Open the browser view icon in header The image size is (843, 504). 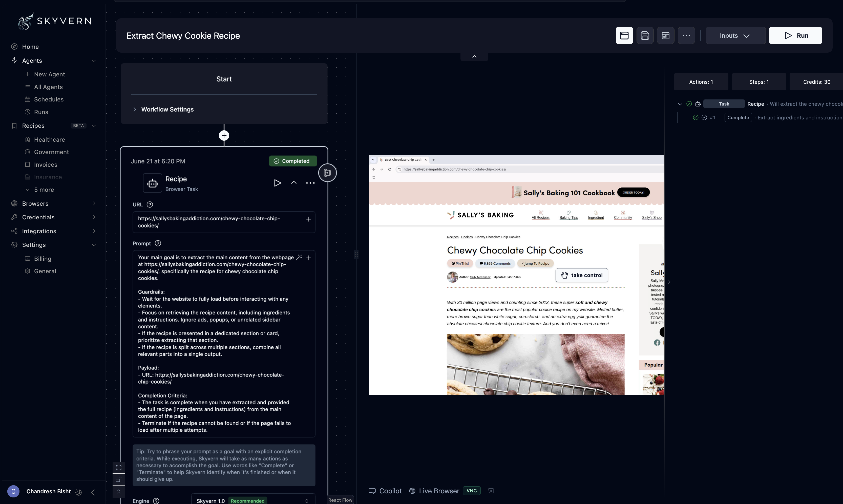pos(624,35)
